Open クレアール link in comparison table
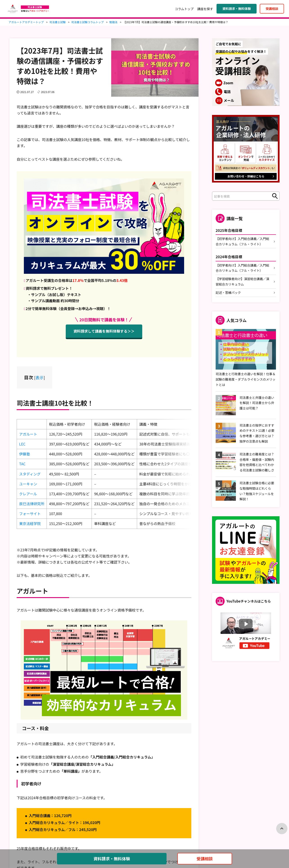The image size is (289, 868). 28,494
